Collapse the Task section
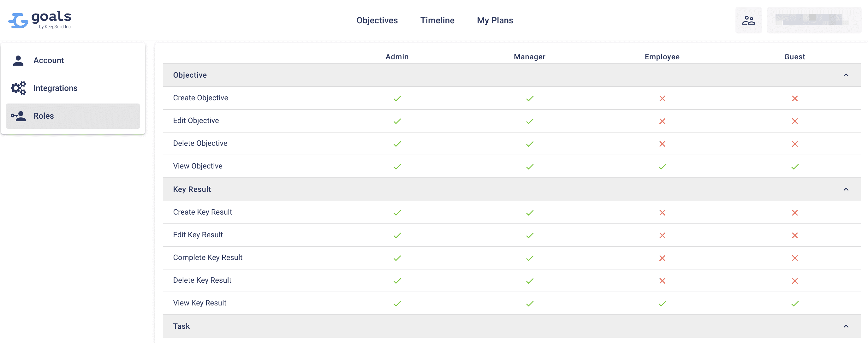Screen dimensions: 868x343 845,326
